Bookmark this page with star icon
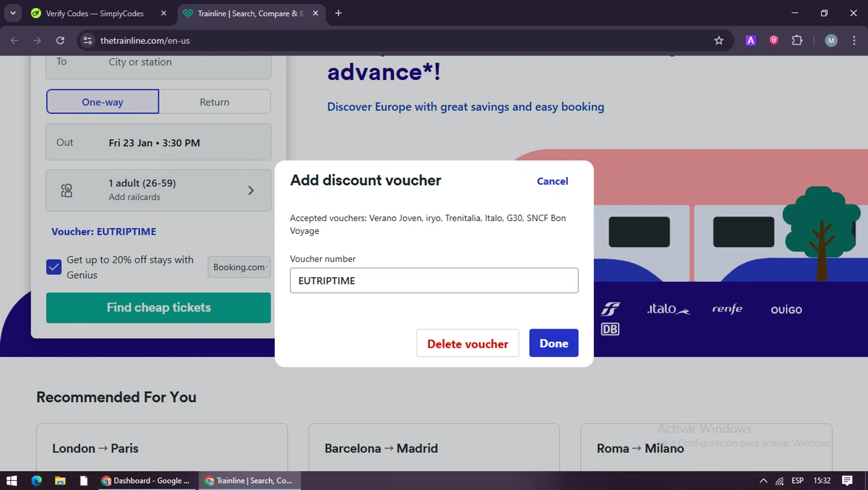 tap(719, 40)
